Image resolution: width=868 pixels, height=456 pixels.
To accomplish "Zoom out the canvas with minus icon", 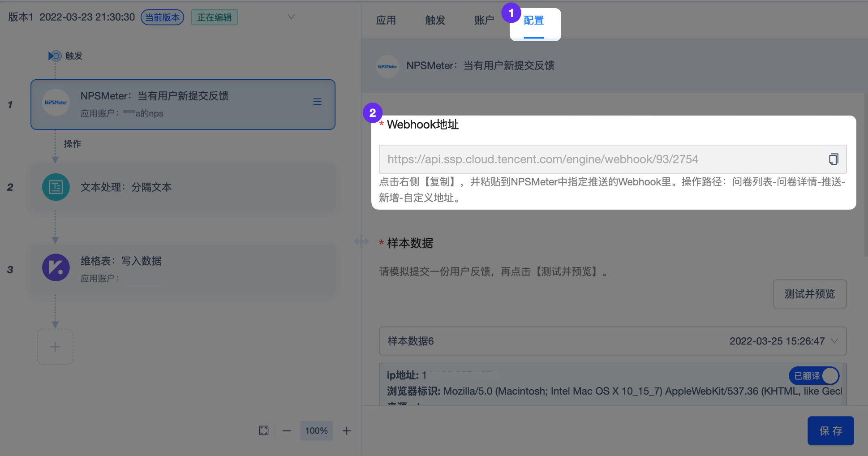I will [x=287, y=431].
